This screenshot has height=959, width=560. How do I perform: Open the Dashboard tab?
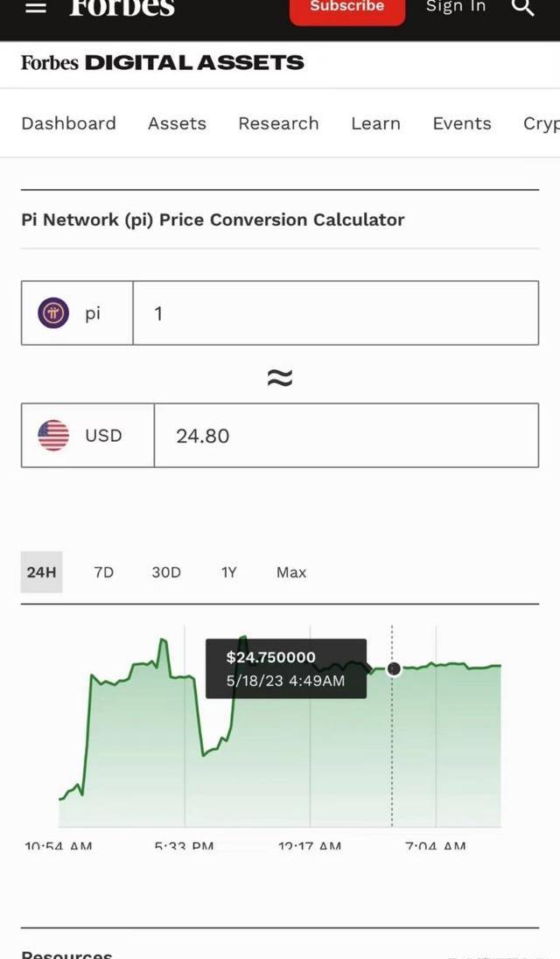point(68,123)
